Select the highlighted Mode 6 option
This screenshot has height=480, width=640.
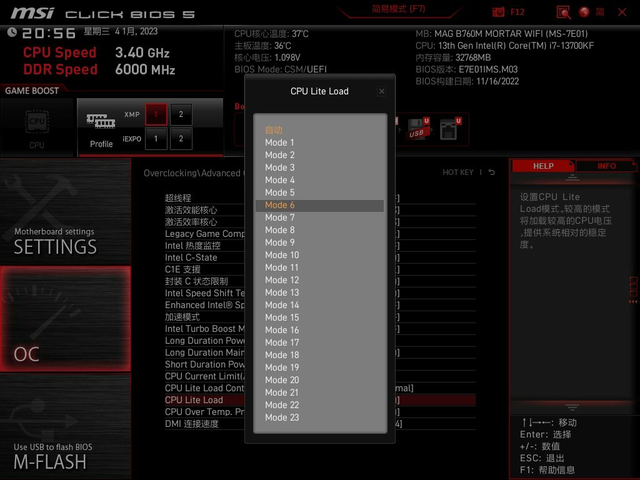click(320, 205)
